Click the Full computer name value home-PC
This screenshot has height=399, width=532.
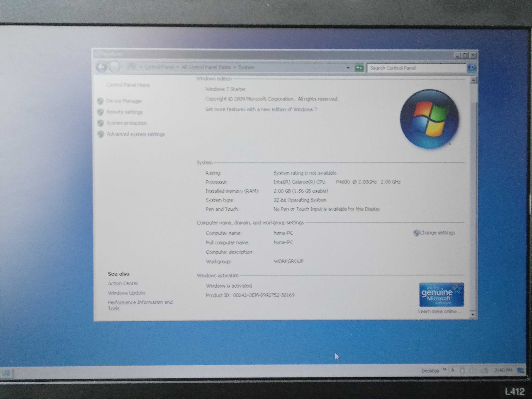point(283,242)
